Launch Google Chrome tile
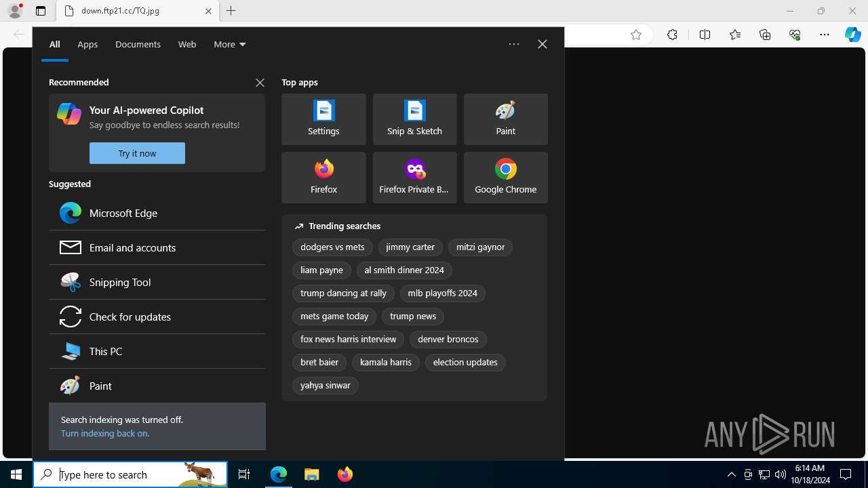Viewport: 868px width, 488px height. [x=505, y=178]
